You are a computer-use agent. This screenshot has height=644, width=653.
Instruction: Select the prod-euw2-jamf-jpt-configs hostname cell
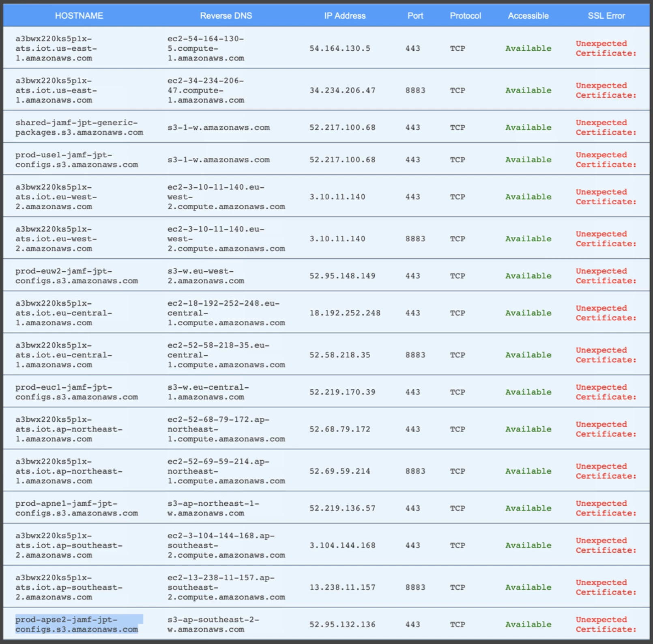[x=77, y=276]
